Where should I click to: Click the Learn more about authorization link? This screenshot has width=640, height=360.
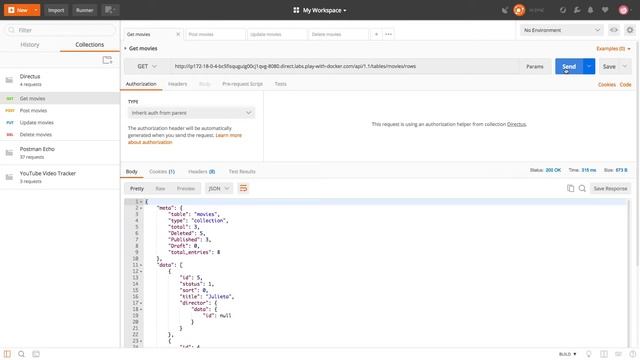point(185,138)
